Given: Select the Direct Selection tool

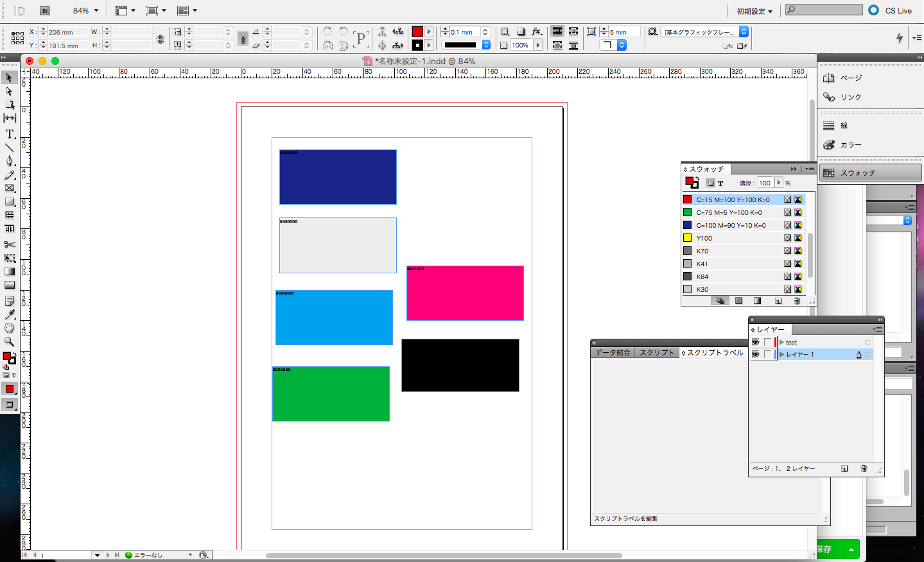Looking at the screenshot, I should (9, 91).
